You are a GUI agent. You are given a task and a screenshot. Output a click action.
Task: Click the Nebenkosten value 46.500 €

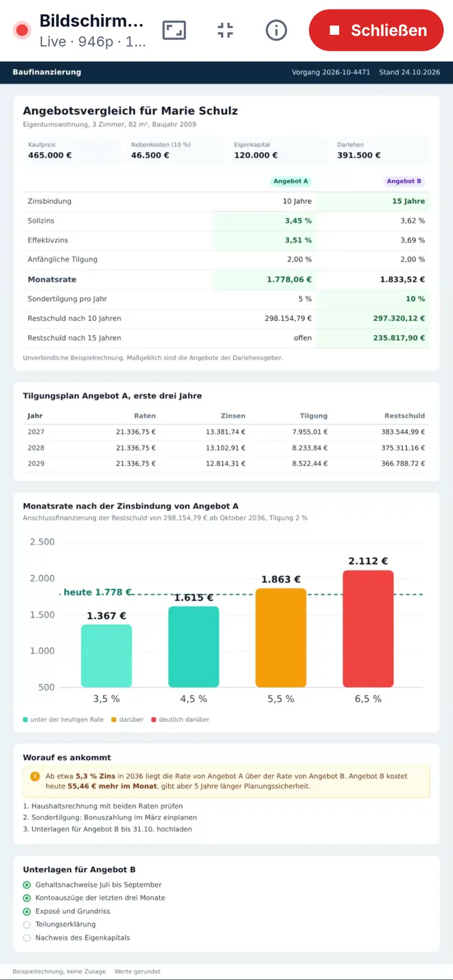coord(150,155)
